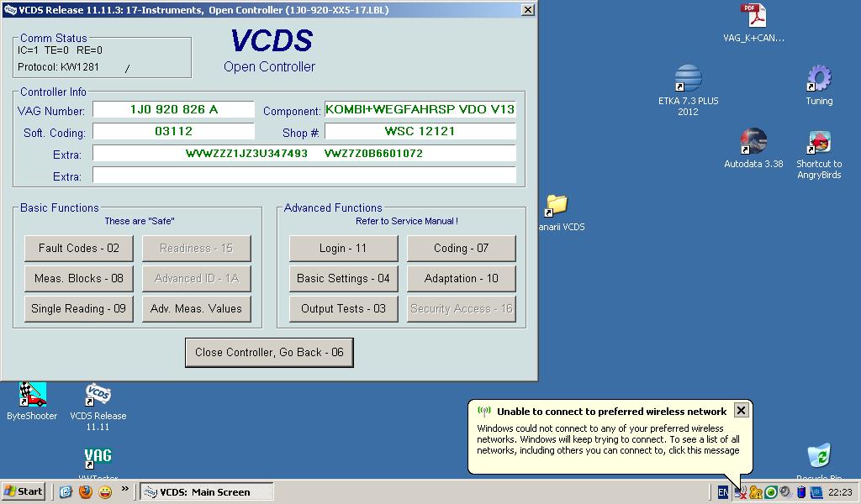
Task: Open Fault Codes - 02
Action: click(x=78, y=249)
